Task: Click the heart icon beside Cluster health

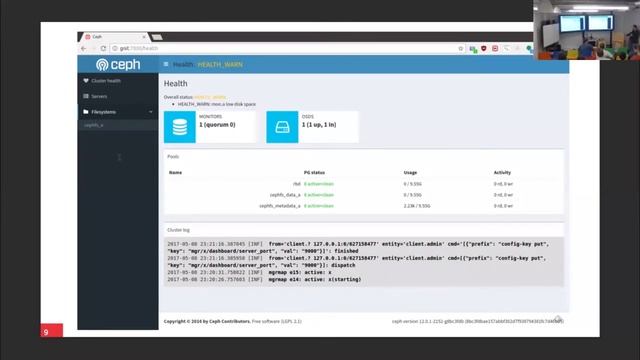Action: pyautogui.click(x=86, y=81)
